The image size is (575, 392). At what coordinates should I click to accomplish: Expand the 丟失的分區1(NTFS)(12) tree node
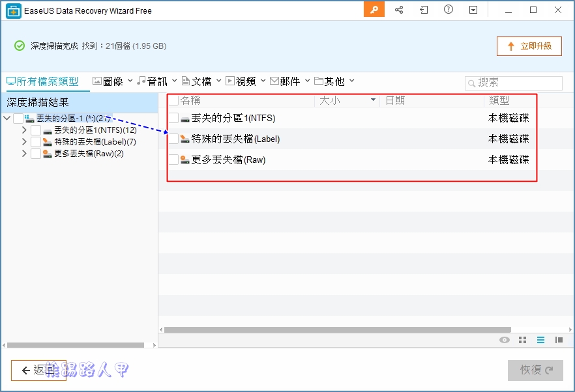click(24, 130)
